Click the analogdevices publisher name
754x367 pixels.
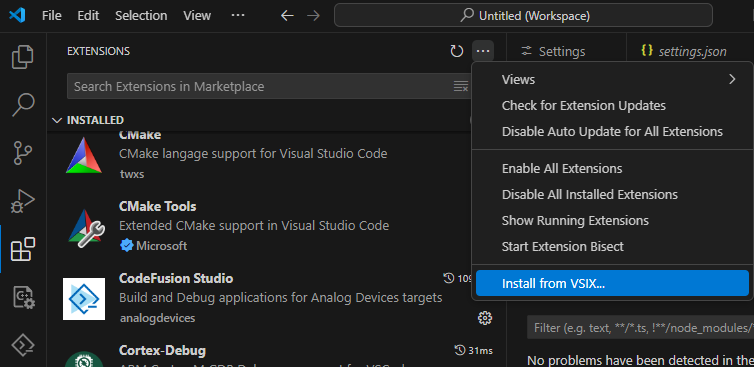coord(157,318)
